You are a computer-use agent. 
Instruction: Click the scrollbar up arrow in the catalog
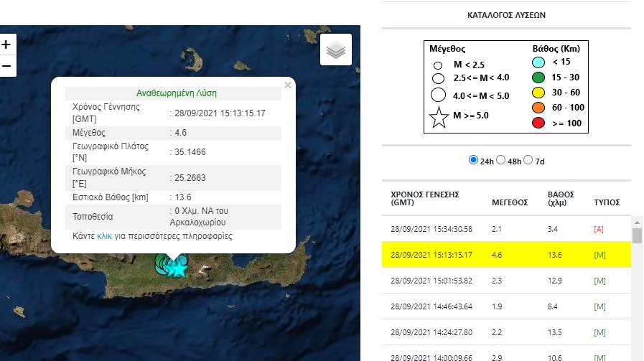pos(637,222)
